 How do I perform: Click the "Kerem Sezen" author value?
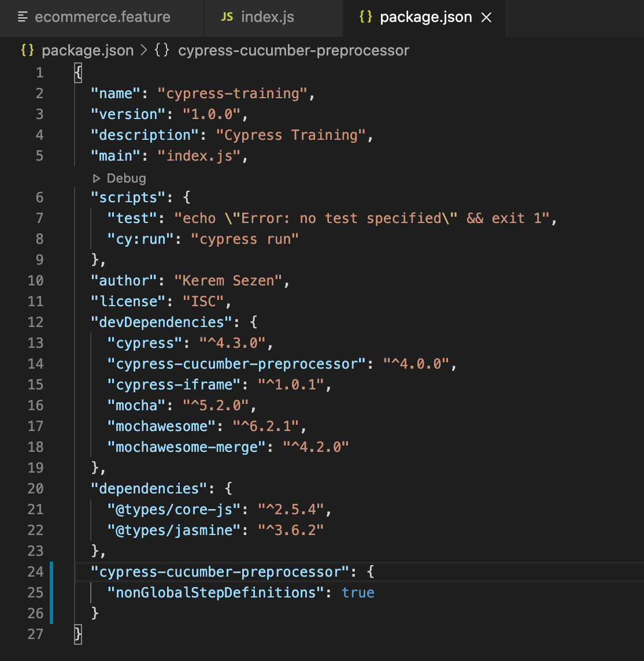point(228,281)
